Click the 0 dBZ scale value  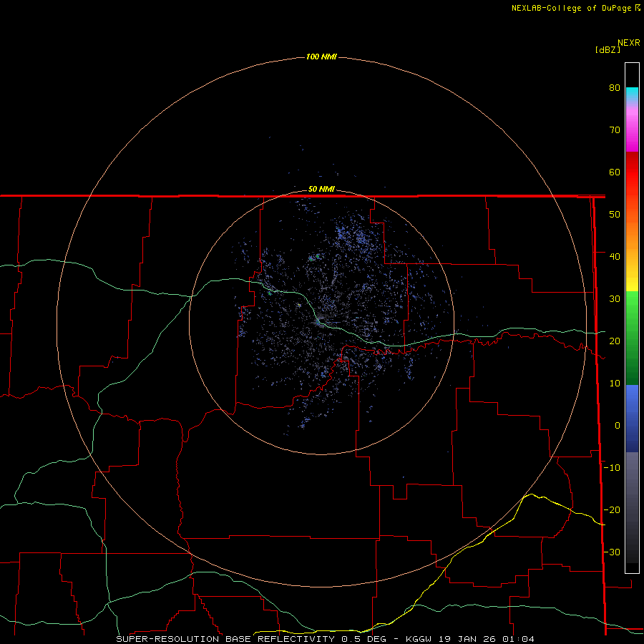click(x=618, y=426)
